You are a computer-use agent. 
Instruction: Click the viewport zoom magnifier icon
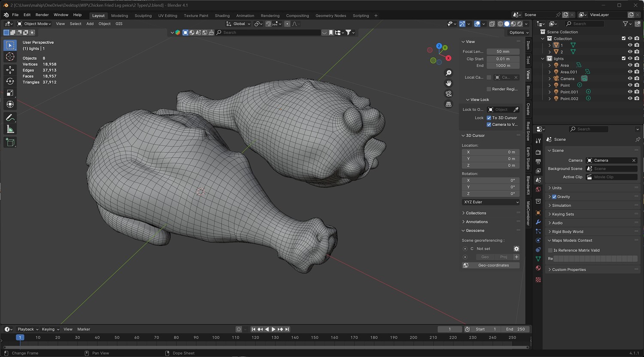coord(449,73)
